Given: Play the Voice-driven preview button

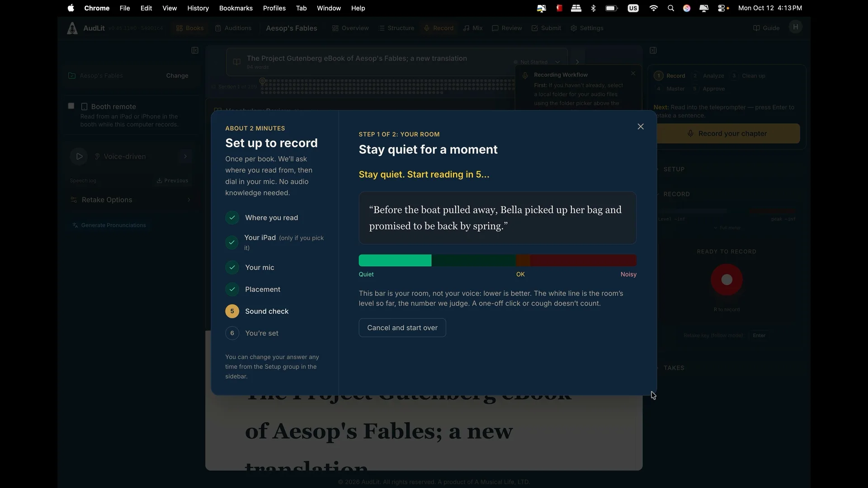Looking at the screenshot, I should tap(79, 156).
